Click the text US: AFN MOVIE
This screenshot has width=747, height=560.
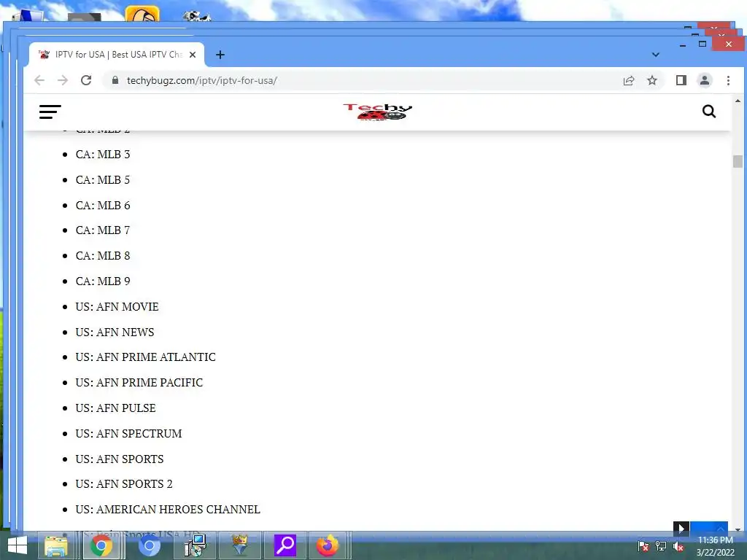click(x=117, y=307)
